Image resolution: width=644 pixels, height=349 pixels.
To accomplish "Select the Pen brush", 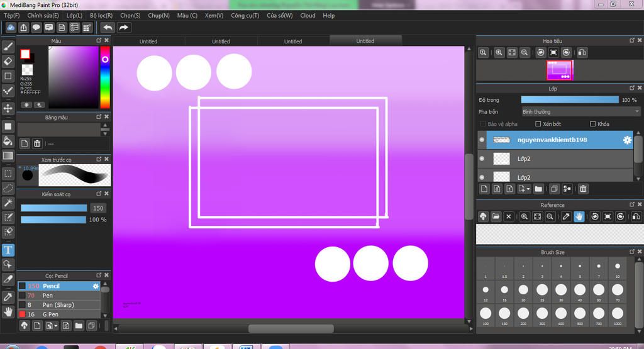I will (x=58, y=295).
